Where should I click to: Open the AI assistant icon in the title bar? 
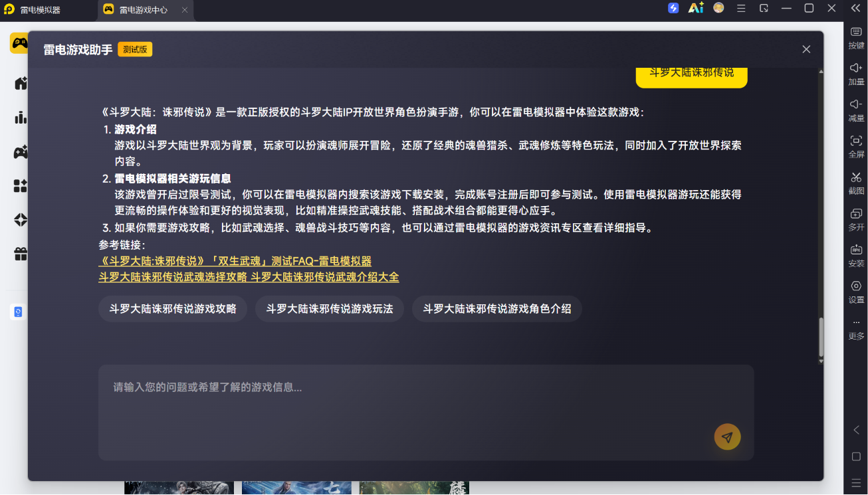tap(696, 9)
